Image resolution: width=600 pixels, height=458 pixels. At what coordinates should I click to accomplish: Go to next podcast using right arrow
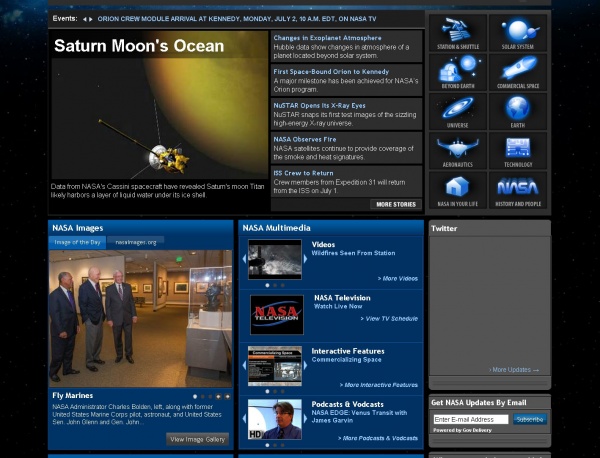click(305, 419)
